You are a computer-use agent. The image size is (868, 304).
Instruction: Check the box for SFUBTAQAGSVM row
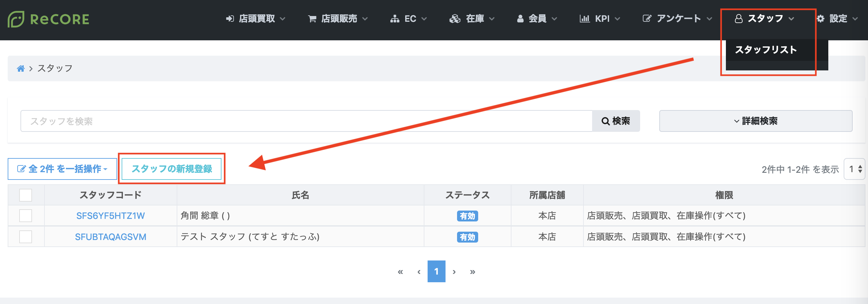[26, 237]
